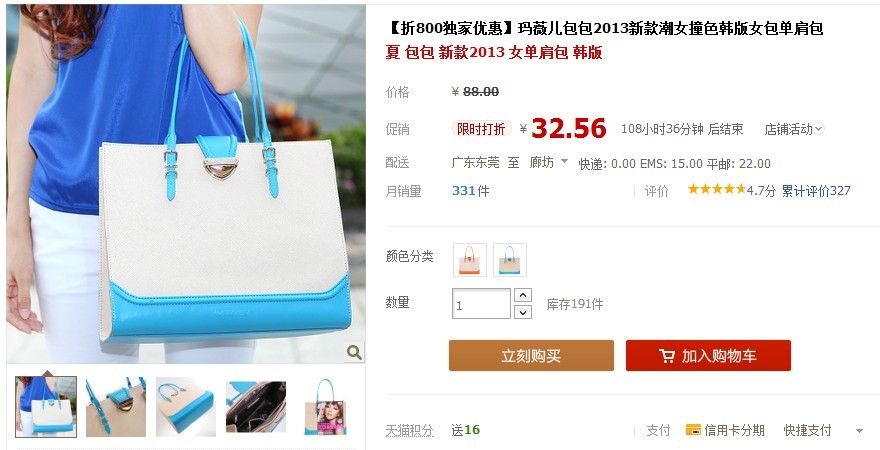Click the 立刻购买 button
Image resolution: width=880 pixels, height=450 pixels.
point(531,356)
